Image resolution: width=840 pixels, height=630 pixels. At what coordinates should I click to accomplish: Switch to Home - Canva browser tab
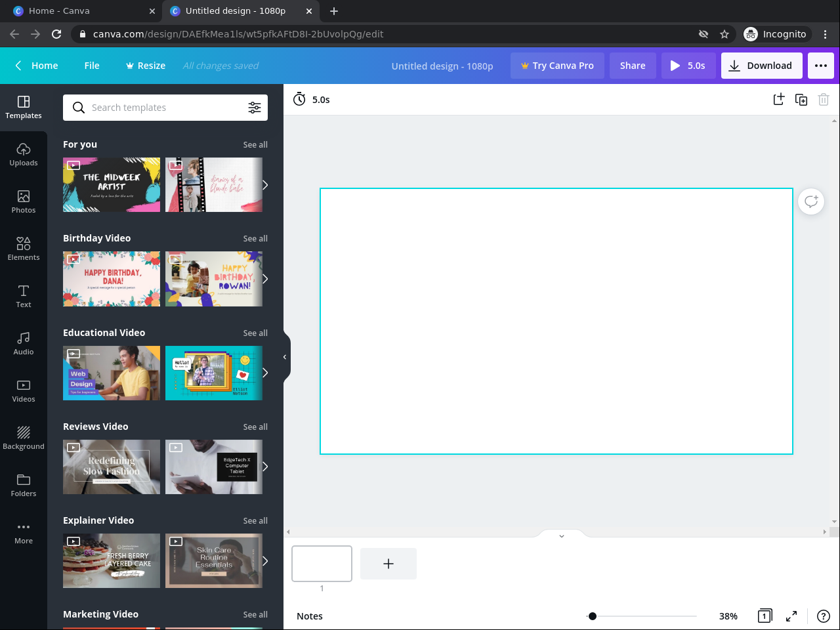[x=84, y=11]
